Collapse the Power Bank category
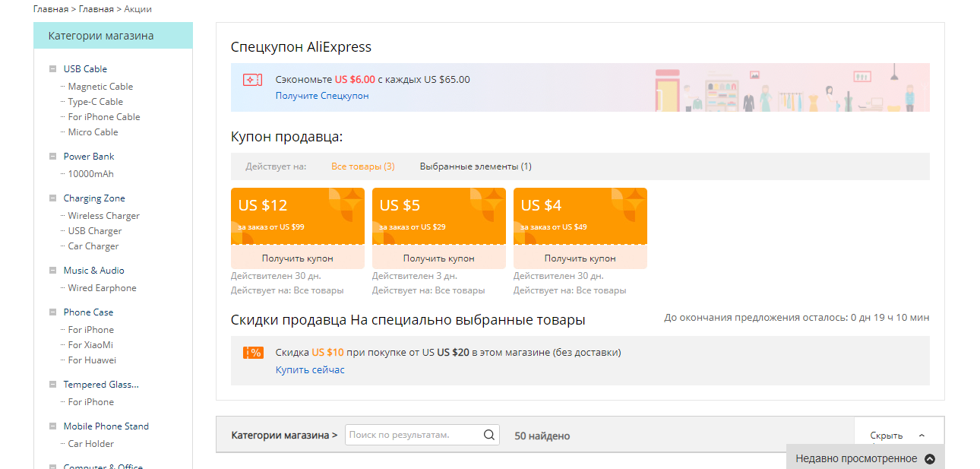The image size is (980, 469). pyautogui.click(x=52, y=157)
